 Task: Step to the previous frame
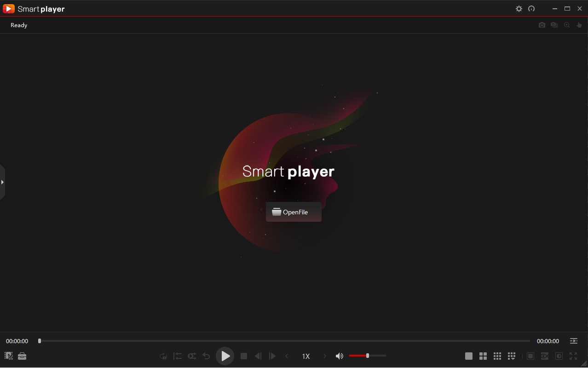pyautogui.click(x=258, y=356)
